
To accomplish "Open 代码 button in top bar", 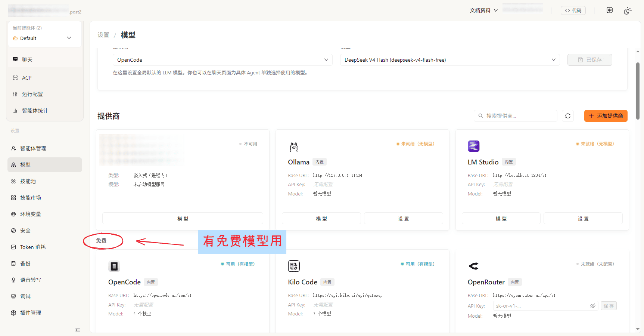I will click(x=573, y=10).
